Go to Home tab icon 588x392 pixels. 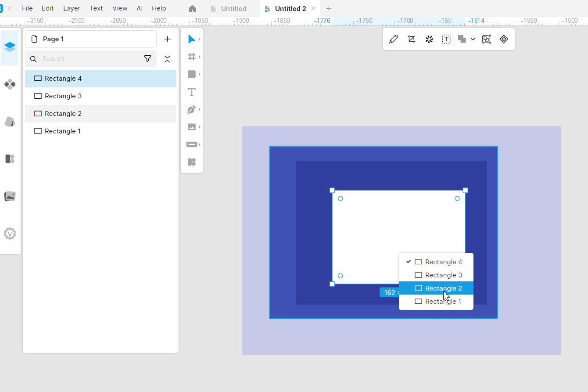(x=192, y=8)
